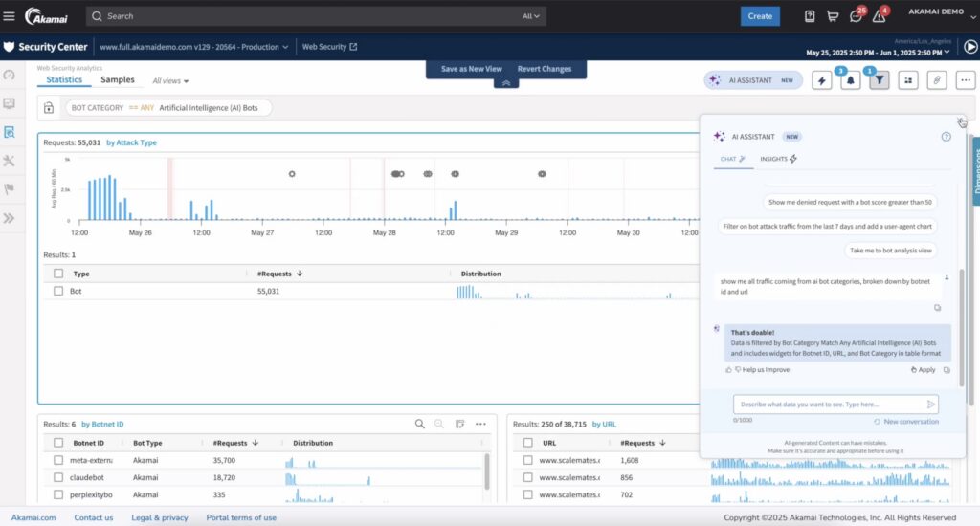
Task: Open the shopping cart icon
Action: (x=833, y=16)
